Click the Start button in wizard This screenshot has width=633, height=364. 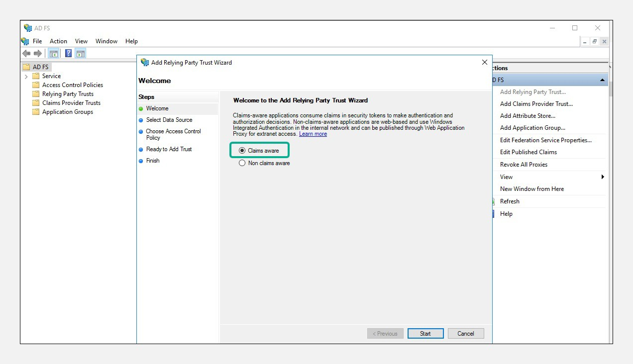[425, 334]
